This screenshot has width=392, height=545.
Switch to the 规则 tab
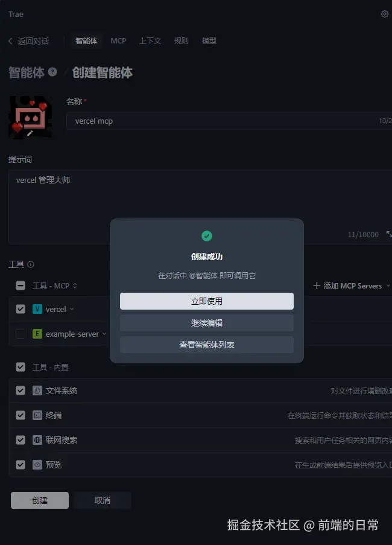click(x=182, y=40)
